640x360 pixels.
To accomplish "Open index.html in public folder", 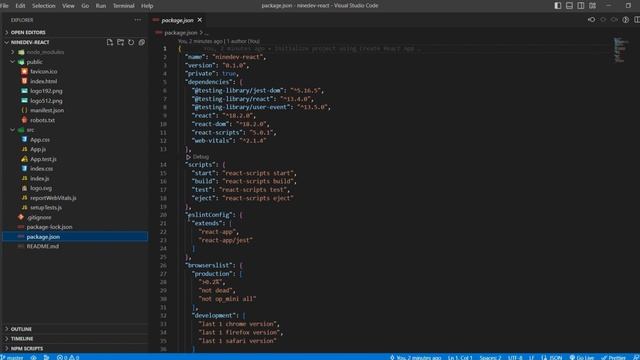I will coord(44,81).
